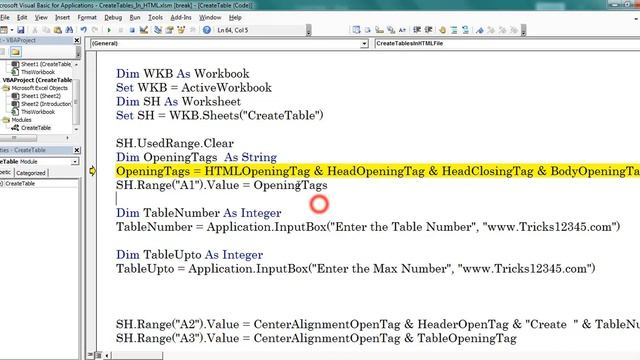Open the View menu
The width and height of the screenshot is (640, 360).
click(41, 18)
